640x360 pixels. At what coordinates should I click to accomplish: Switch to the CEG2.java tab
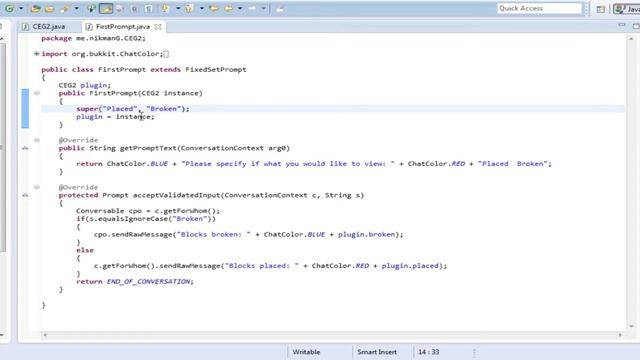coord(49,27)
